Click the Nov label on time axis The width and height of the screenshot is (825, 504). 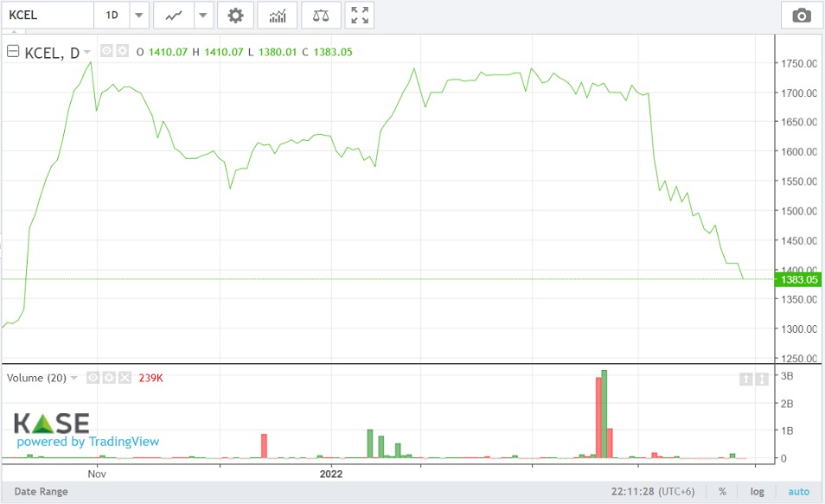click(x=97, y=474)
